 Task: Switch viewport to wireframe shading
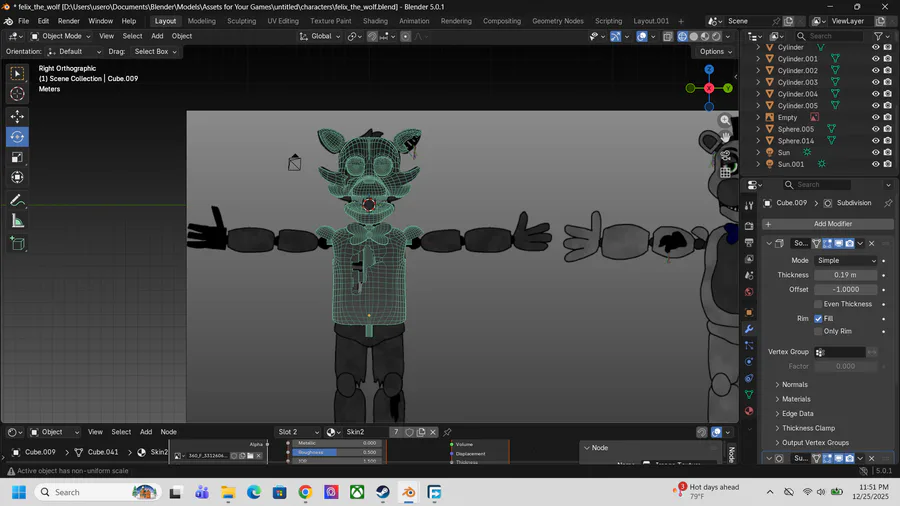point(682,36)
